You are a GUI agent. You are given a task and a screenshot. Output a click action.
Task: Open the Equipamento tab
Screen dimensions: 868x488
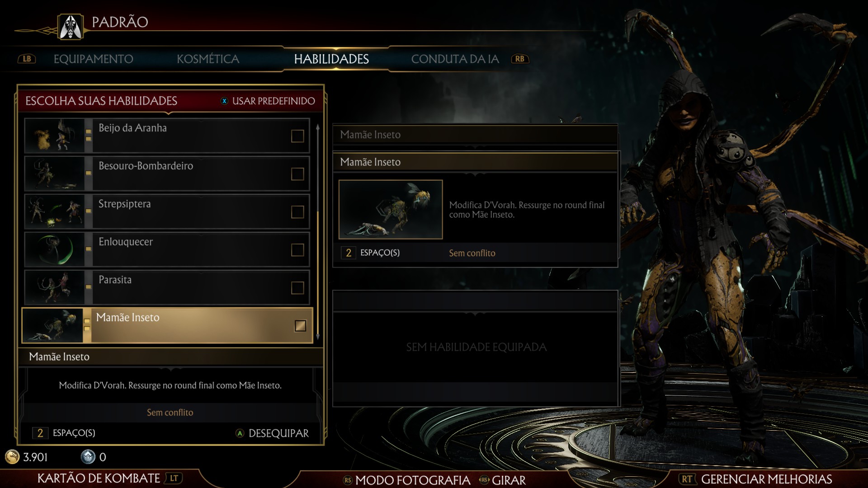coord(93,59)
